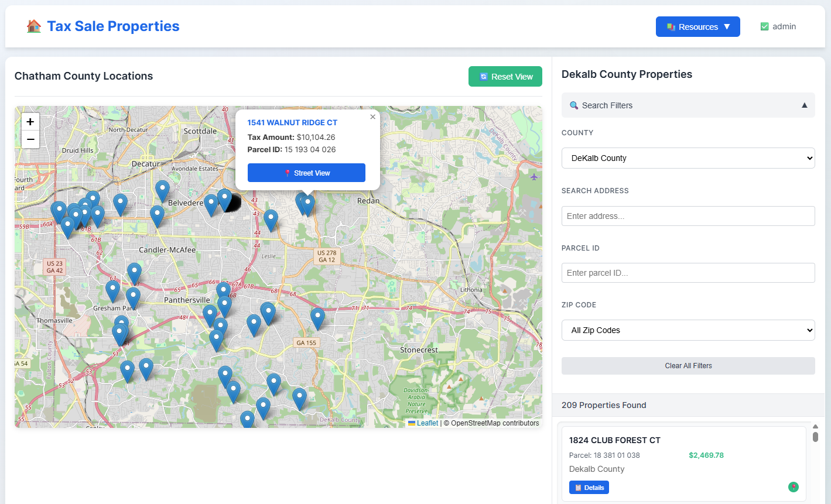Zoom out on the map
831x504 pixels.
coord(30,139)
